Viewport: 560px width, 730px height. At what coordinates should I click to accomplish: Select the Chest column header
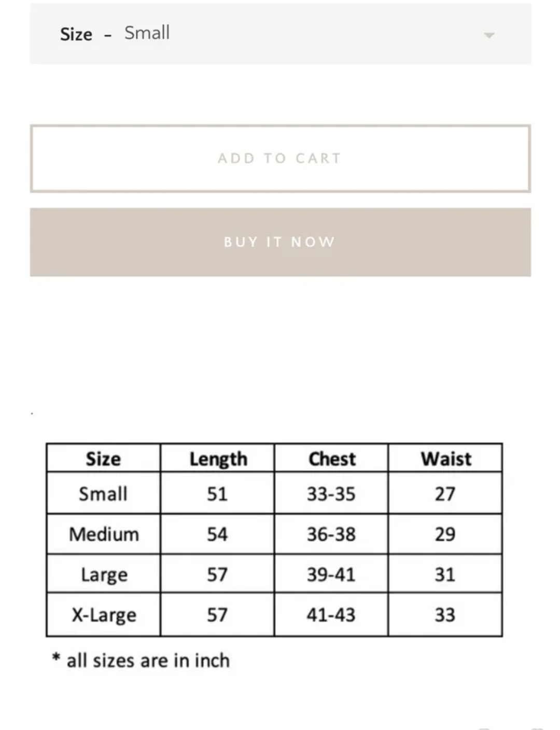tap(332, 459)
